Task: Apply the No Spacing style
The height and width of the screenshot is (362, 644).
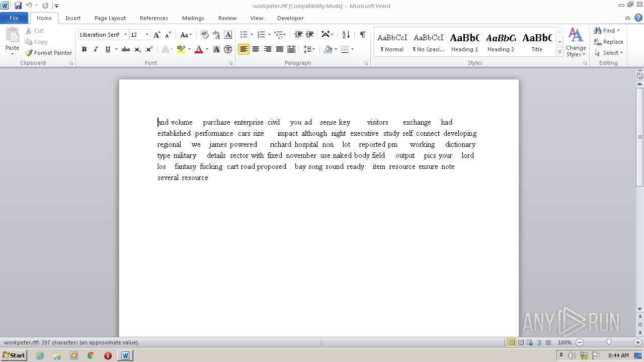Action: tap(428, 42)
